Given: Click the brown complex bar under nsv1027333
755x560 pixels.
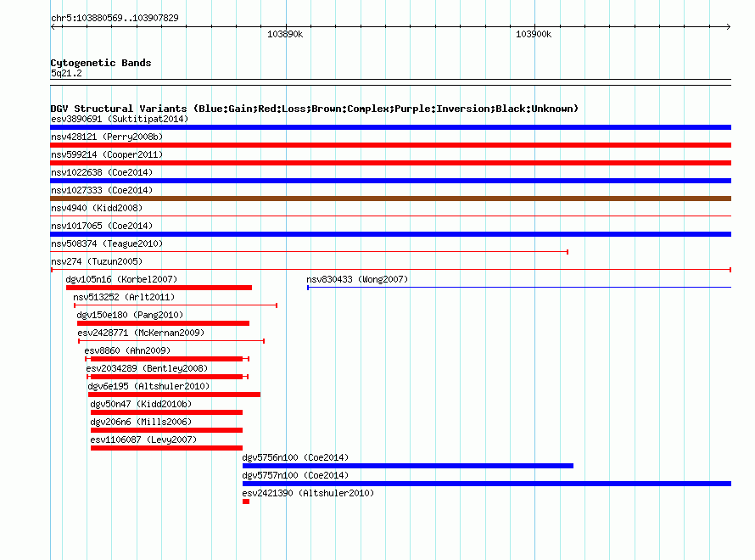Looking at the screenshot, I should click(x=390, y=199).
